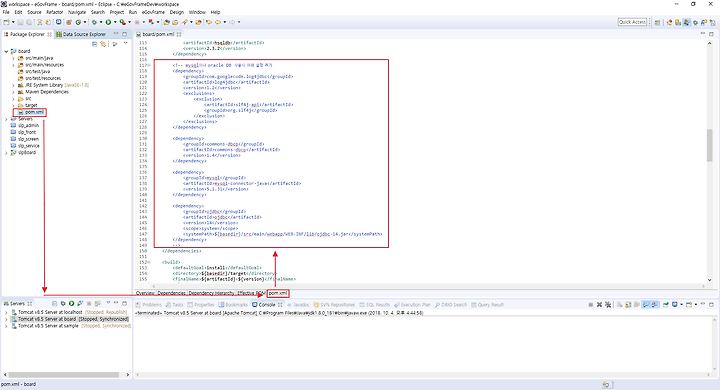Image resolution: width=720 pixels, height=390 pixels.
Task: Open the File menu
Action: 6,12
